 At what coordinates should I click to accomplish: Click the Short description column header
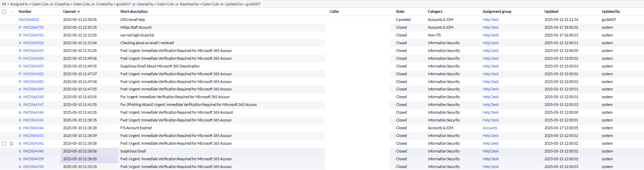tap(134, 11)
